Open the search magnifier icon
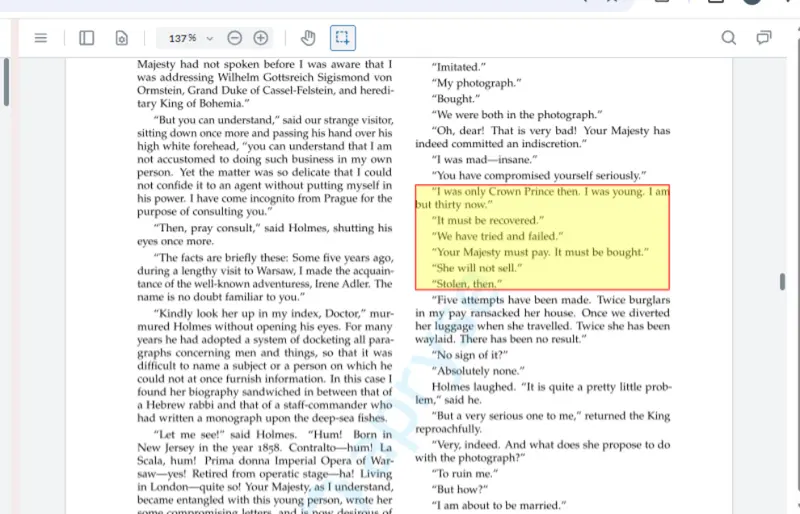800x514 pixels. point(729,38)
